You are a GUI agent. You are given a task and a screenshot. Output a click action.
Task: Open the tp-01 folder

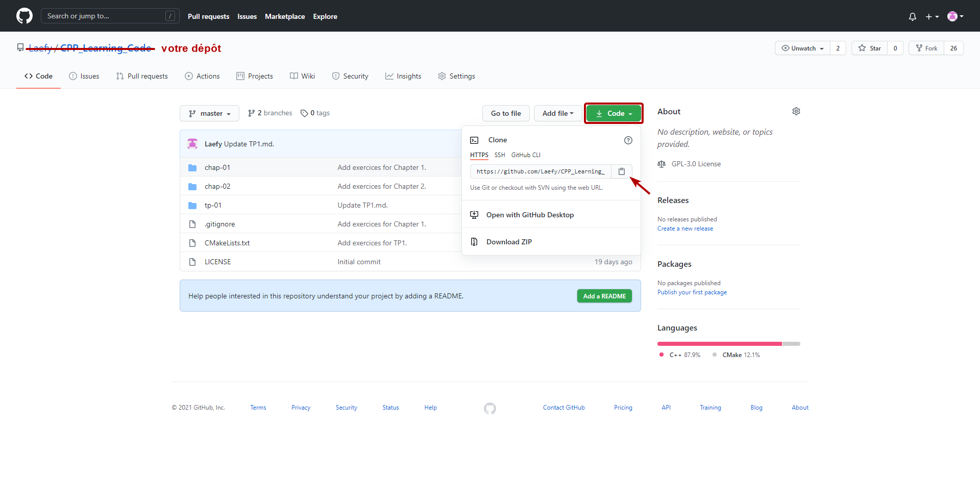coord(213,205)
